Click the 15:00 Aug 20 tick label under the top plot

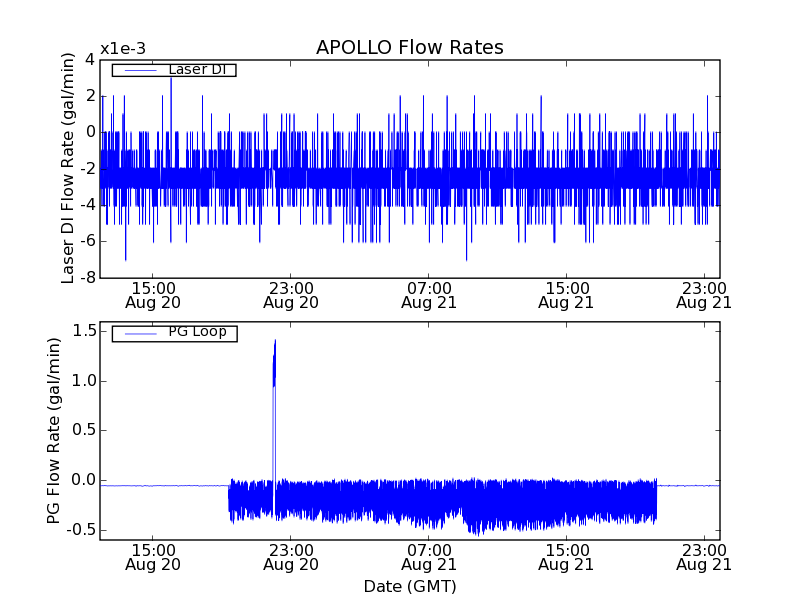coord(152,294)
